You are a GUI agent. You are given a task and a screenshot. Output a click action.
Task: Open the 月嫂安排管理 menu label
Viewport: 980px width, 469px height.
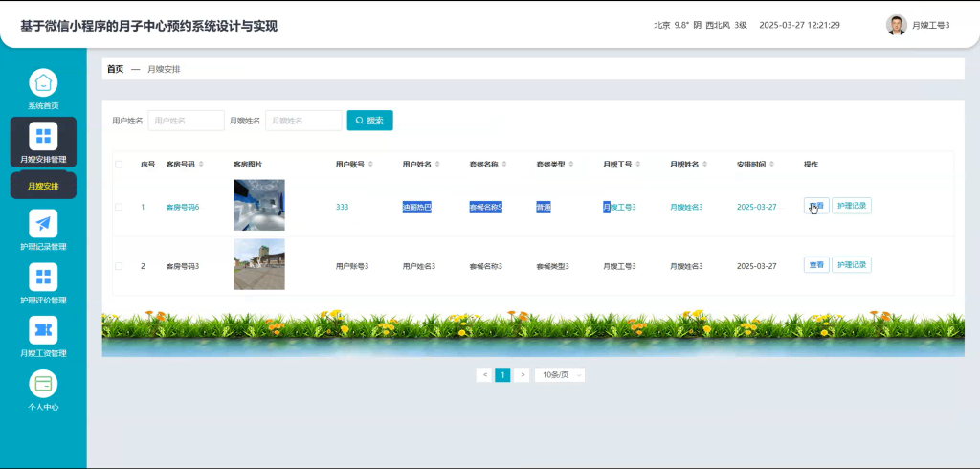pos(43,159)
